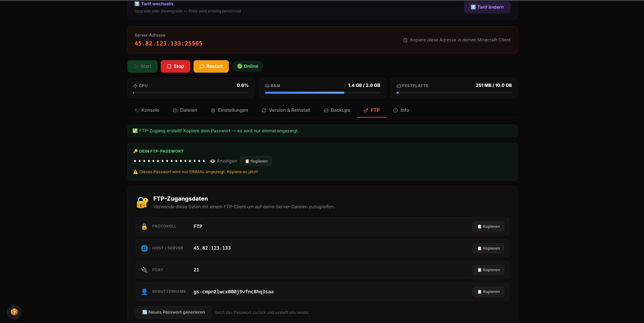Image resolution: width=644 pixels, height=323 pixels.
Task: Click the Festplatte usage progress bar
Action: pos(454,93)
